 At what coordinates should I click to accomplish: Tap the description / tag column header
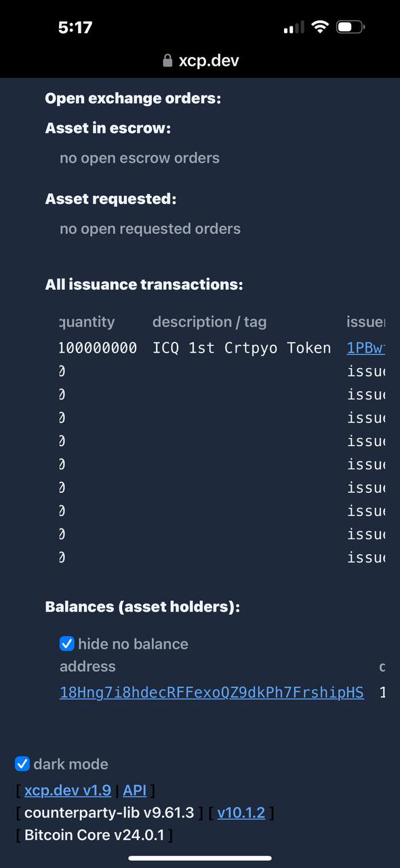(209, 321)
